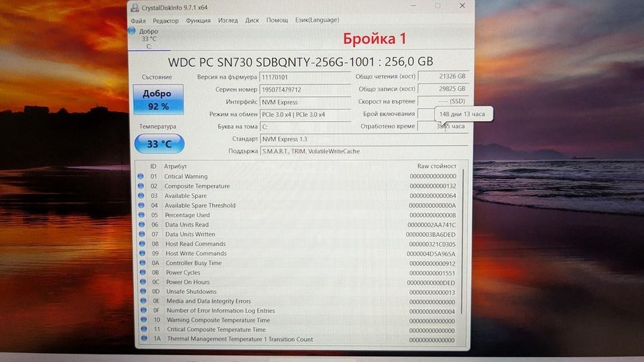Viewport: 644px width, 362px height.
Task: Click the drive letter field C:
Action: coord(305,126)
